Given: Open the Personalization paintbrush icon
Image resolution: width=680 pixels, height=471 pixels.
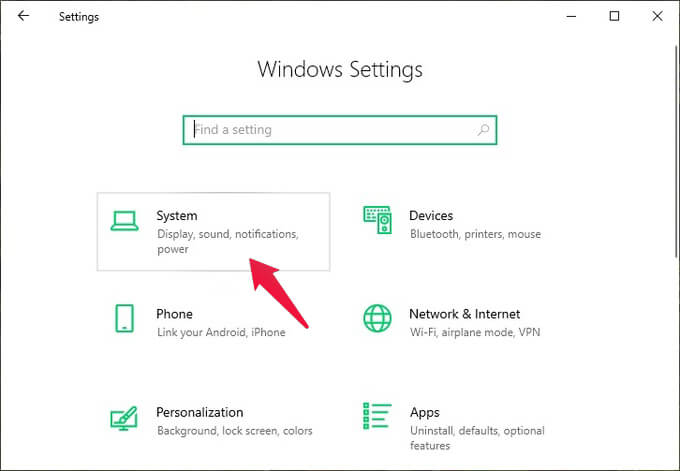Looking at the screenshot, I should 124,419.
